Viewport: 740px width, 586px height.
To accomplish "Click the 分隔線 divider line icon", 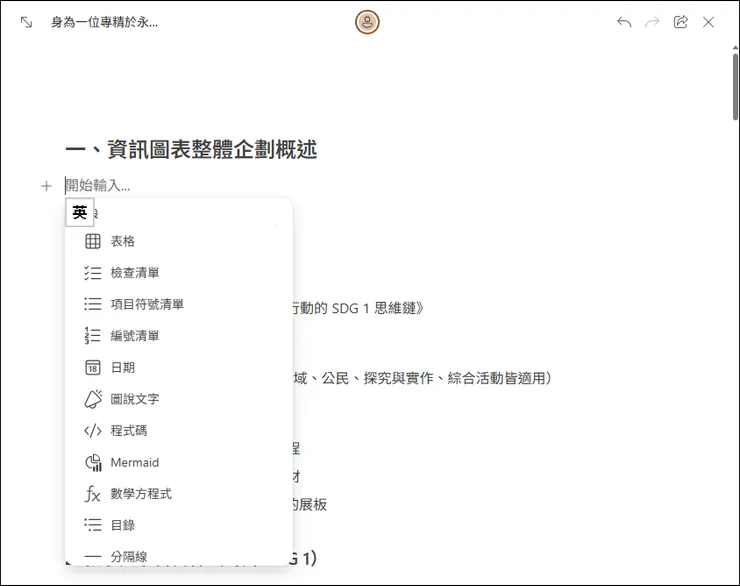I will point(92,557).
